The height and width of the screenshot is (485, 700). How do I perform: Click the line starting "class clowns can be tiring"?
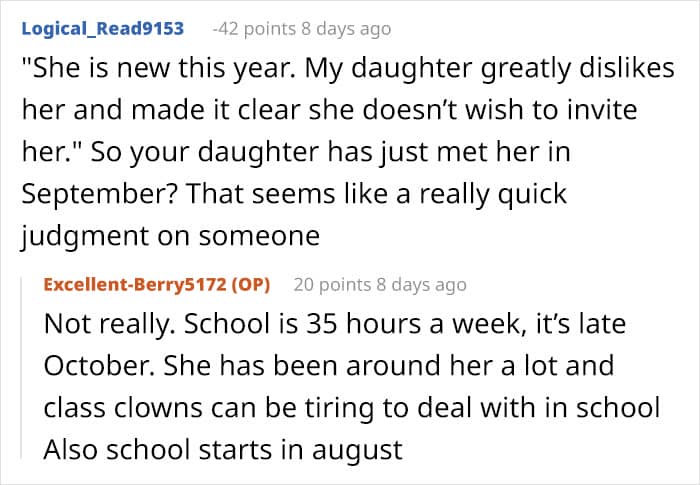[352, 408]
